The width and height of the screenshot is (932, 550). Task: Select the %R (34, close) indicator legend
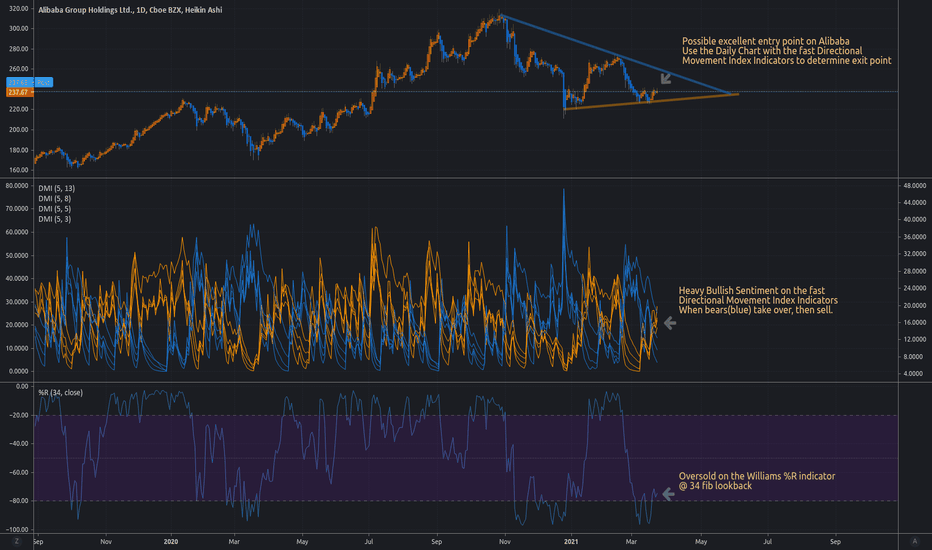(x=61, y=392)
